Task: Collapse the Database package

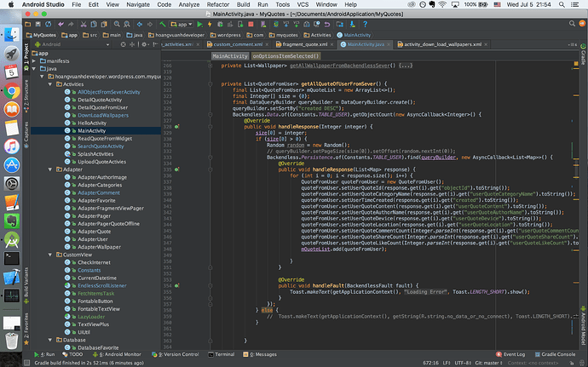Action: pos(50,340)
